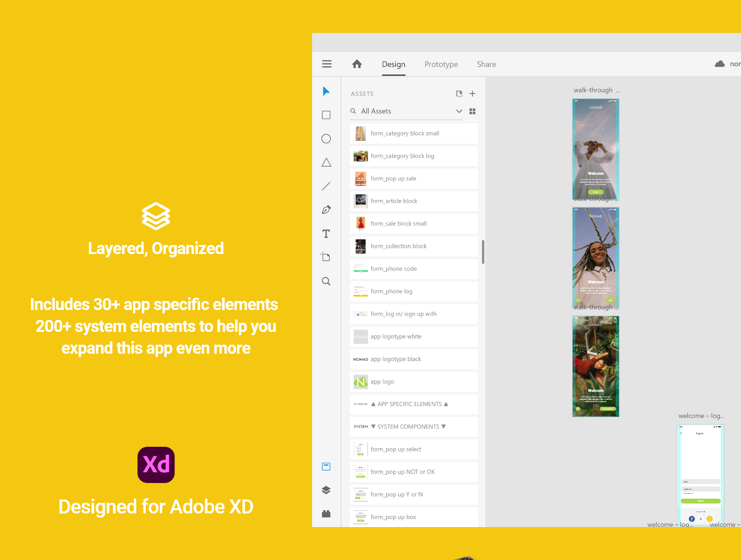Image resolution: width=741 pixels, height=560 pixels.
Task: Select the Line tool
Action: pos(326,186)
